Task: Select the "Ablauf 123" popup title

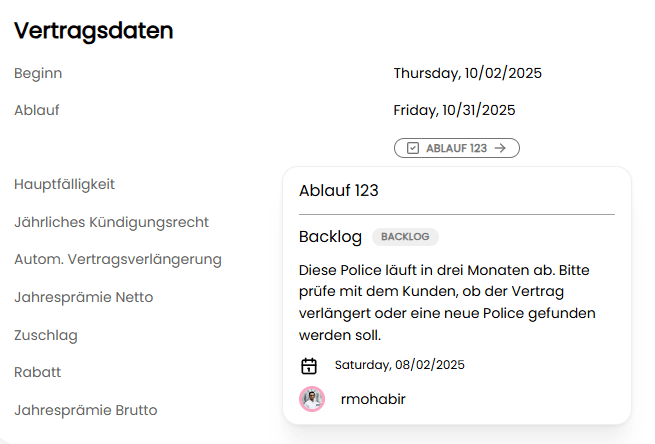Action: [x=339, y=191]
